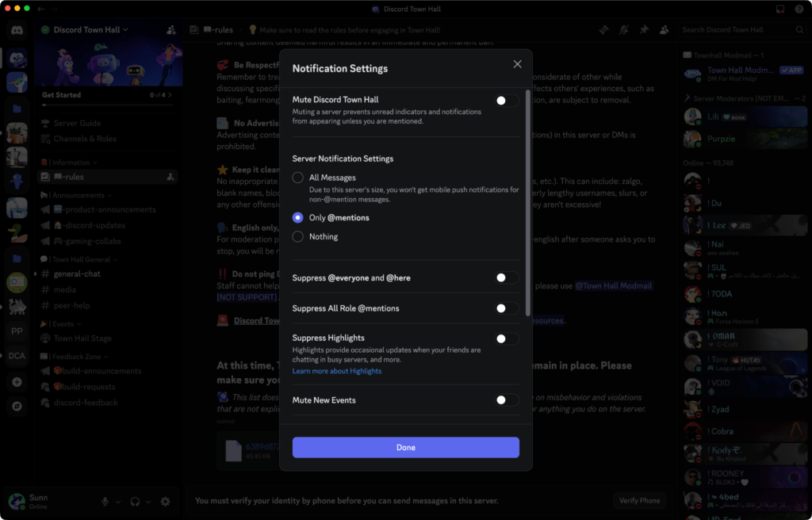Click the Get Started progress bar
This screenshot has width=812, height=520.
(x=108, y=105)
